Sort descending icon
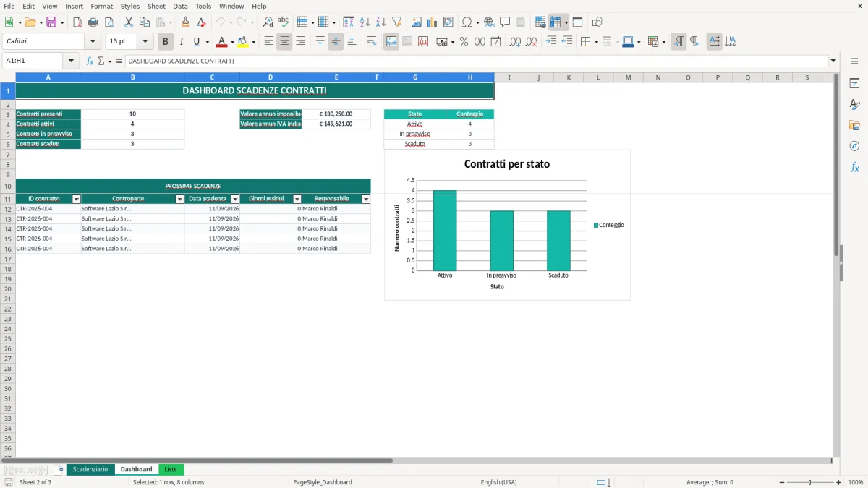This screenshot has width=868, height=488. click(x=381, y=22)
